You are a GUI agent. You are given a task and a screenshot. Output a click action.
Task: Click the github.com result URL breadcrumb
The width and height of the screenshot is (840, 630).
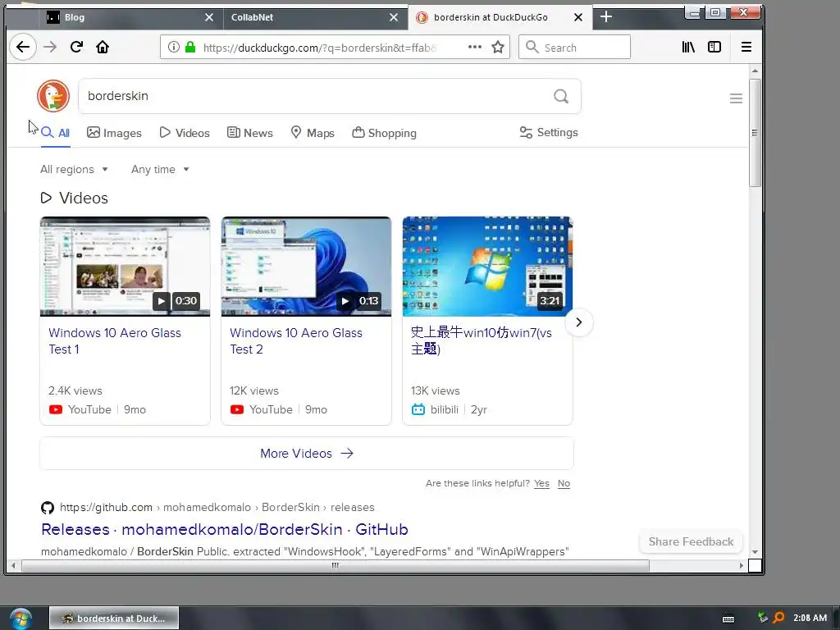point(217,507)
